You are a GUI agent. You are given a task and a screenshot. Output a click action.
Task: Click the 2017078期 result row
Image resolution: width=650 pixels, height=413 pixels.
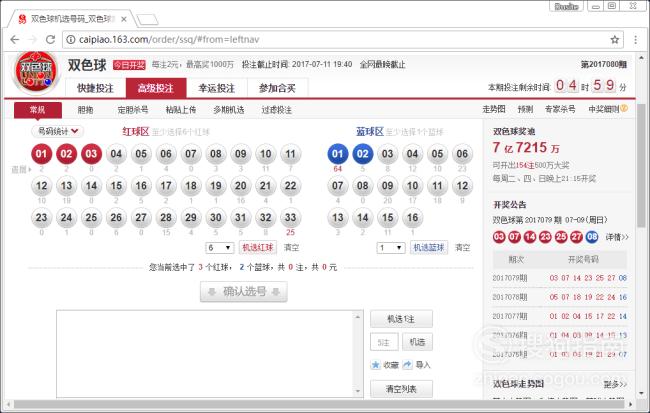pyautogui.click(x=560, y=297)
